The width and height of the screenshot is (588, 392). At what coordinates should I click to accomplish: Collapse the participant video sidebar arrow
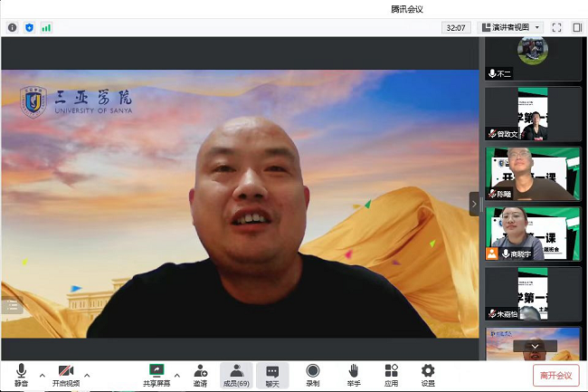coord(474,204)
